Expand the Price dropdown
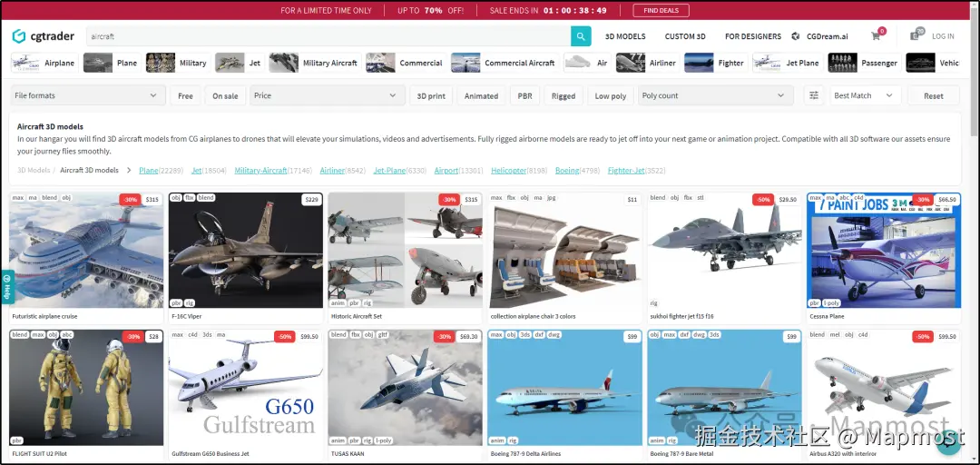Screen dimensions: 980x465 click(x=328, y=95)
